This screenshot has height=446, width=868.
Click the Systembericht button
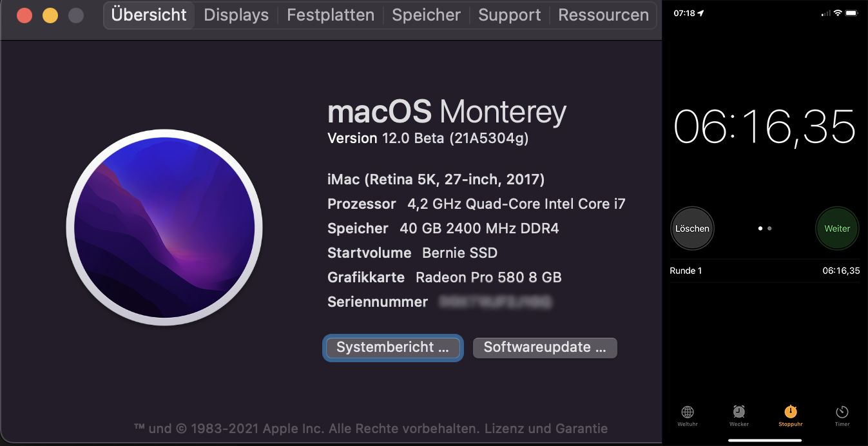click(392, 347)
